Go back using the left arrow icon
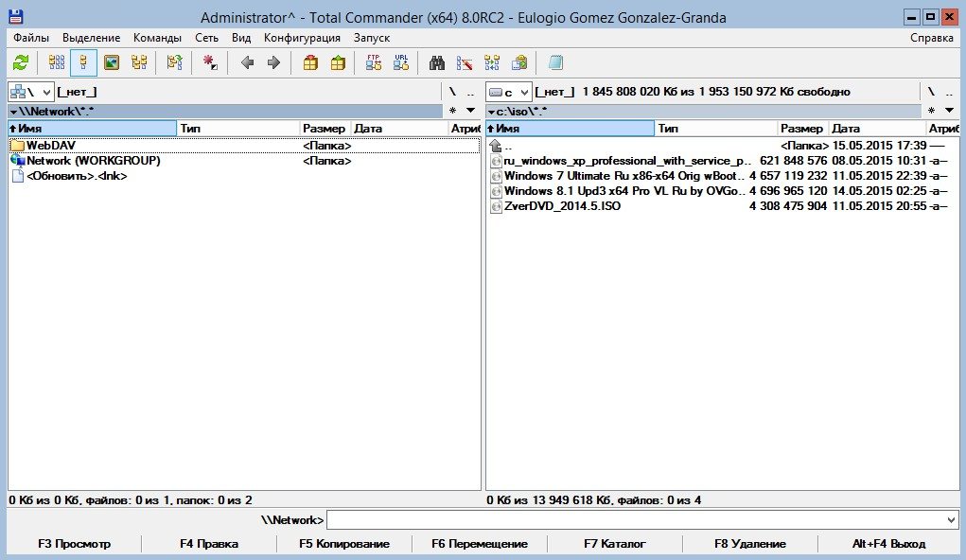The width and height of the screenshot is (966, 560). [x=247, y=63]
